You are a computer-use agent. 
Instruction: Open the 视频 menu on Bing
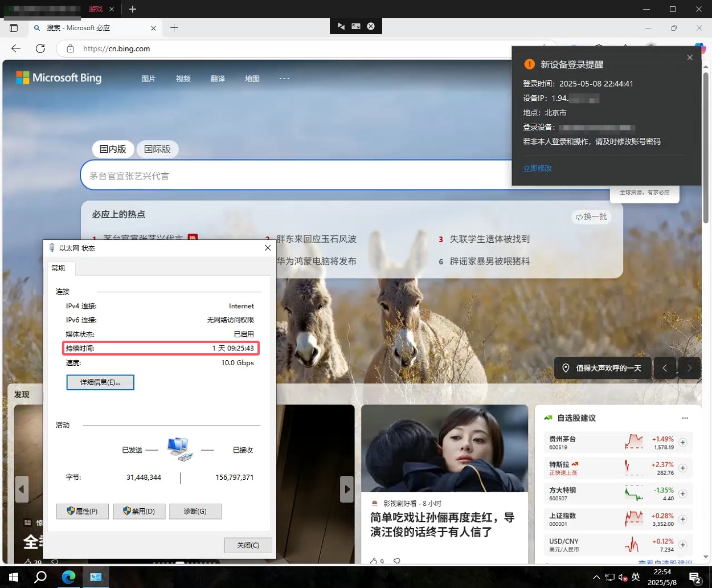click(x=183, y=79)
